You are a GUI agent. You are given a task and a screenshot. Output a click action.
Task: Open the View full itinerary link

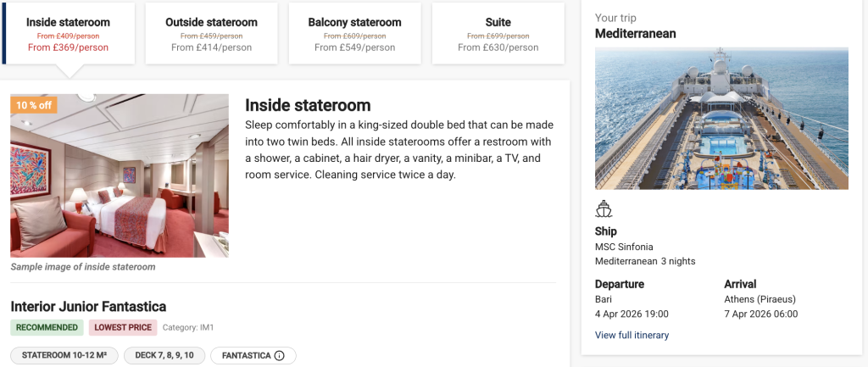tap(632, 335)
